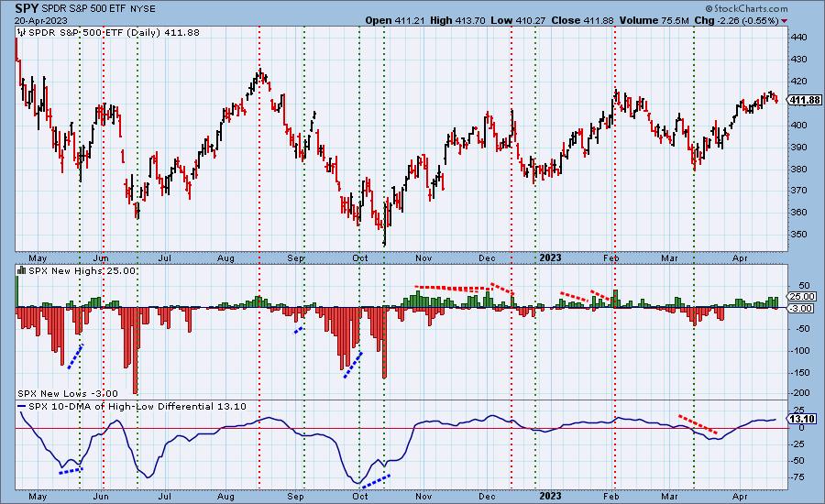Viewport: 825px width, 504px height.
Task: Click the candlestick icon before the price legend
Action: click(22, 32)
